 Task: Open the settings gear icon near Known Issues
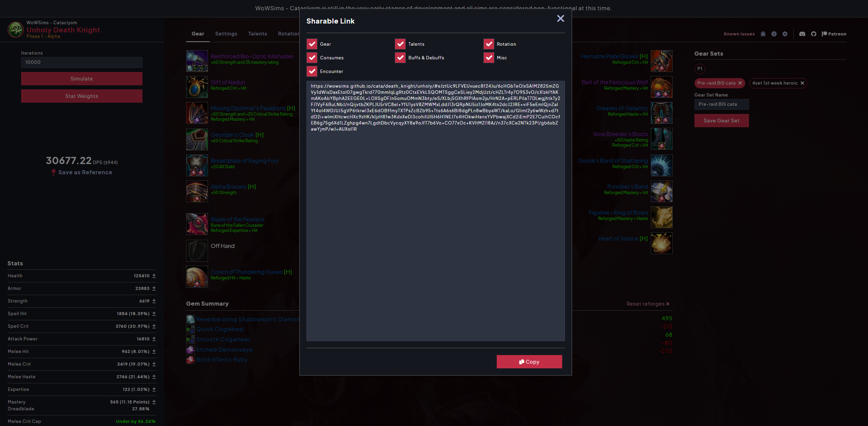pyautogui.click(x=785, y=34)
